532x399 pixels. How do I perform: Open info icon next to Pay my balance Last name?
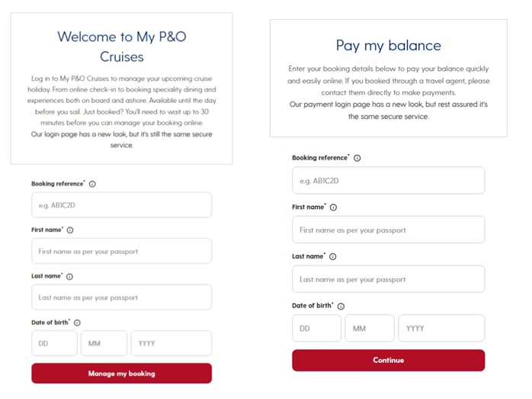coord(333,256)
